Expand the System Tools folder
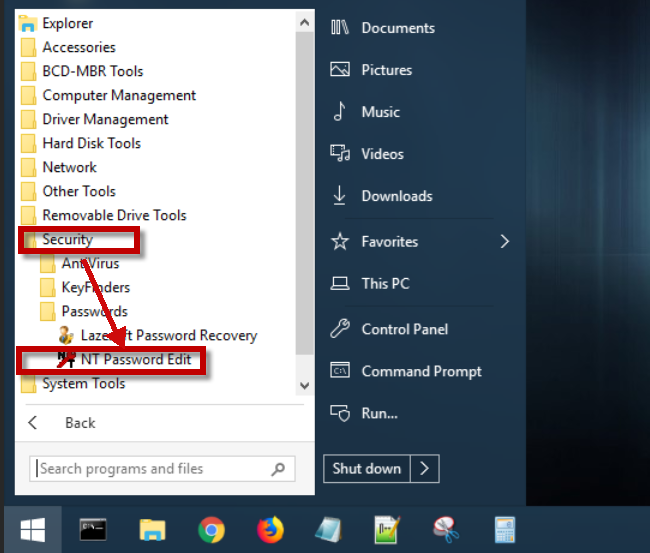Viewport: 650px width, 553px height. coord(73,384)
